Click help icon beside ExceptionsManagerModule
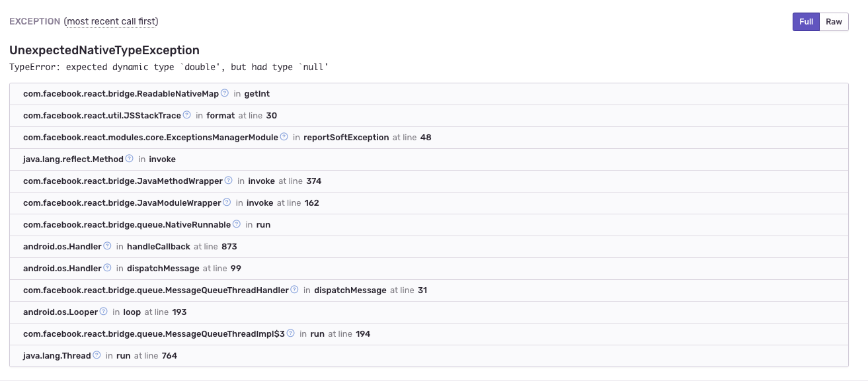868x391 pixels. click(x=284, y=137)
